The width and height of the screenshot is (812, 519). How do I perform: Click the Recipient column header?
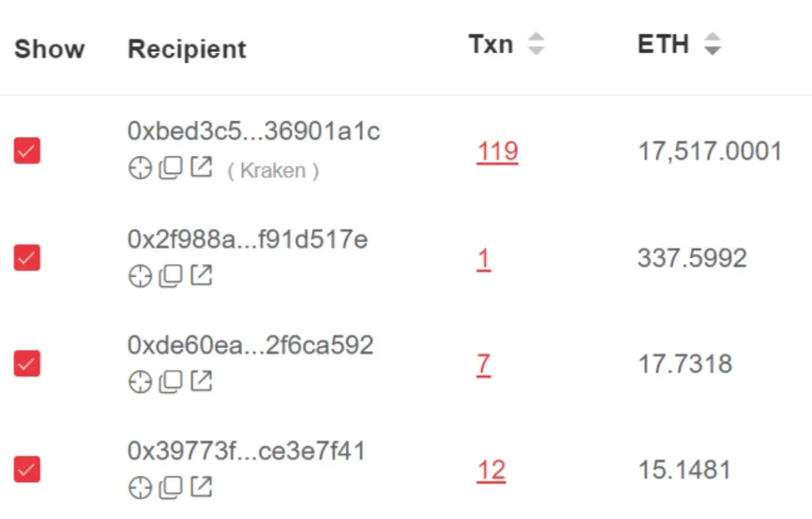point(186,49)
